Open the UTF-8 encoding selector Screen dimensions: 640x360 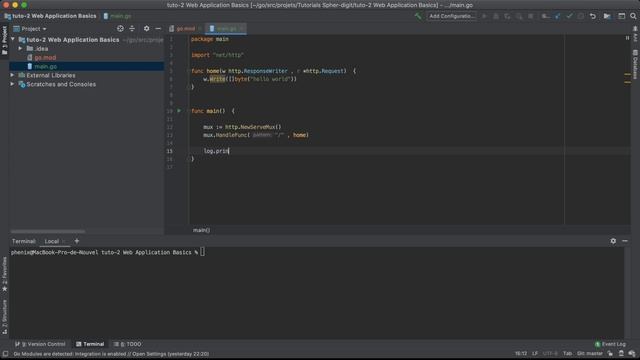(550, 353)
